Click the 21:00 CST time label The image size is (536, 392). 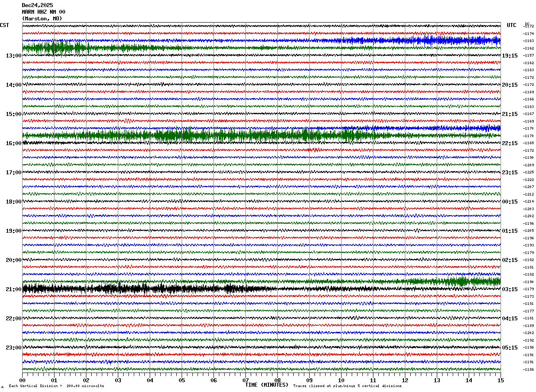tap(14, 289)
